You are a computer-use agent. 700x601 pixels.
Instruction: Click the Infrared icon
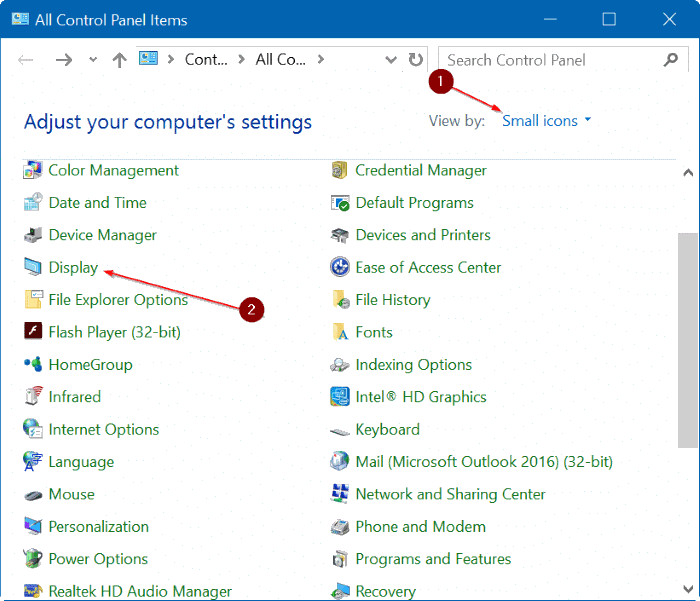click(x=33, y=396)
